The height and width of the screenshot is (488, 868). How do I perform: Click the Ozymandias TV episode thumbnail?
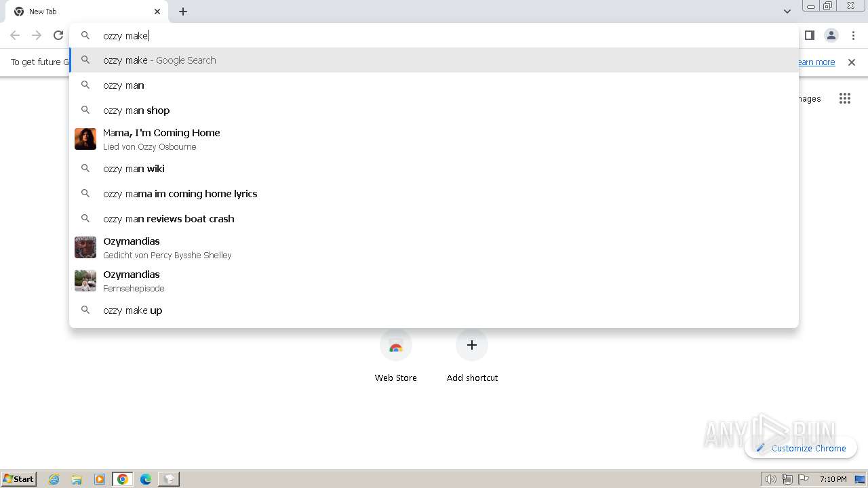(x=85, y=281)
